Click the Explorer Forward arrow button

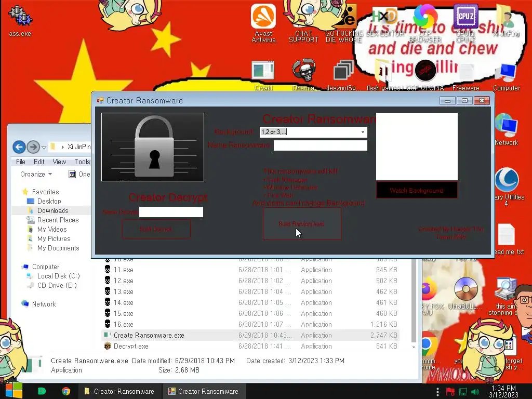[33, 147]
